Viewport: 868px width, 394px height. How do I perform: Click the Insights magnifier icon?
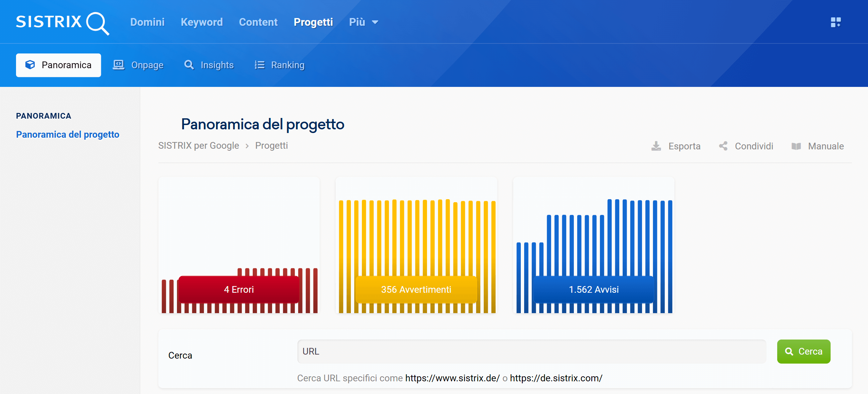point(189,65)
